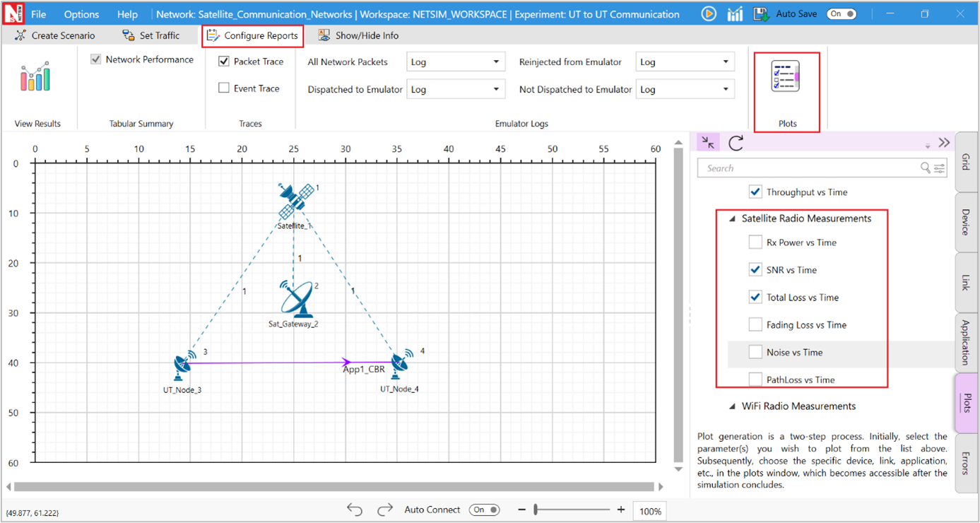This screenshot has width=980, height=523.
Task: Click the Show/Hide Info button
Action: (358, 35)
